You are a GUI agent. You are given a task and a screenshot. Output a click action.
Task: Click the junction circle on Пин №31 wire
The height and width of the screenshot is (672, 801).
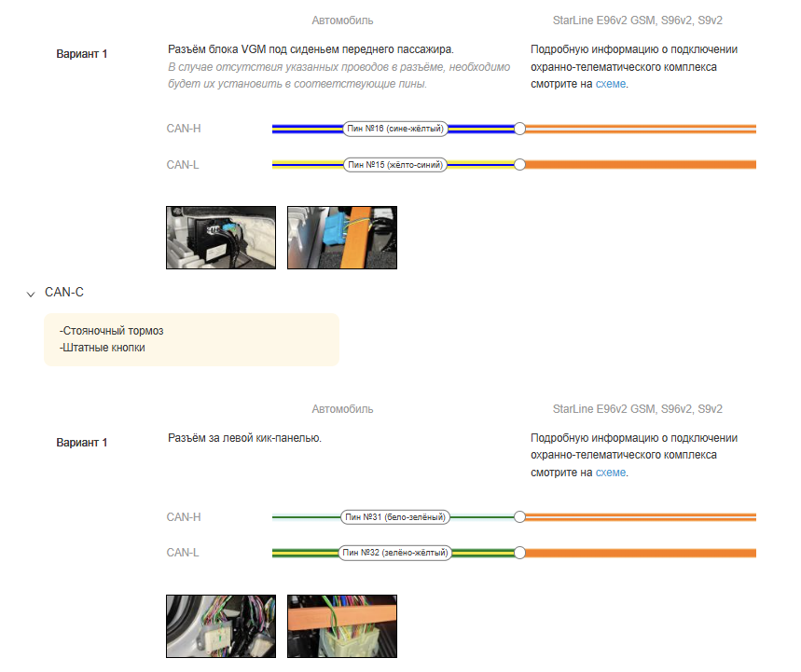point(520,517)
